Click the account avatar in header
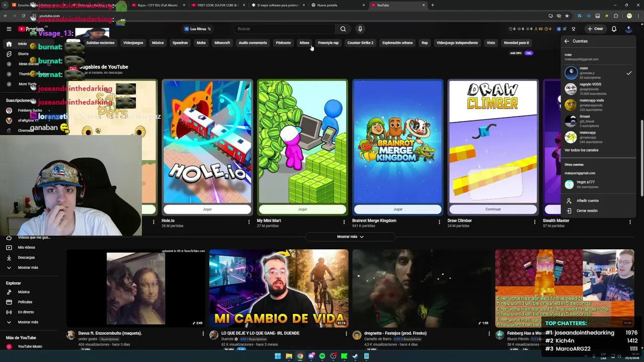Screen dimensions: 644x362 click(628, 29)
